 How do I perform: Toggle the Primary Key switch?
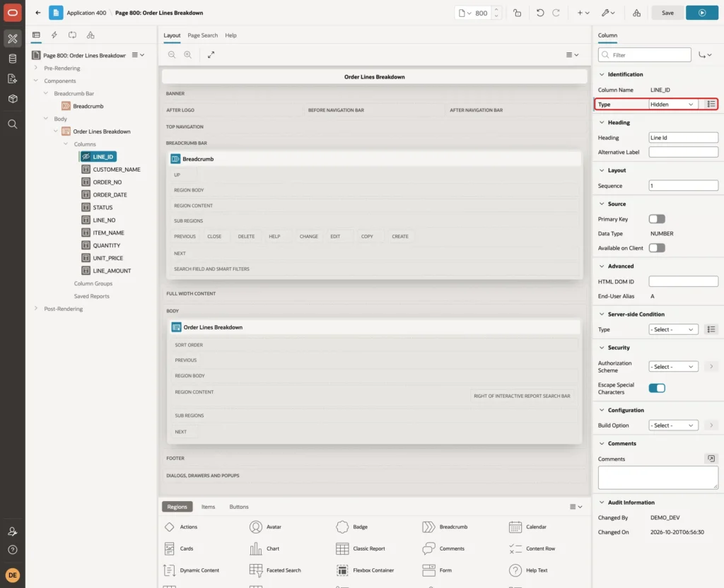click(657, 219)
